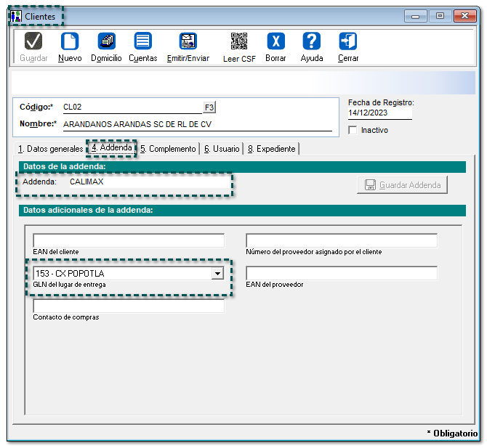The width and height of the screenshot is (487, 448).
Task: Toggle the Inactivo checkbox
Action: (353, 131)
